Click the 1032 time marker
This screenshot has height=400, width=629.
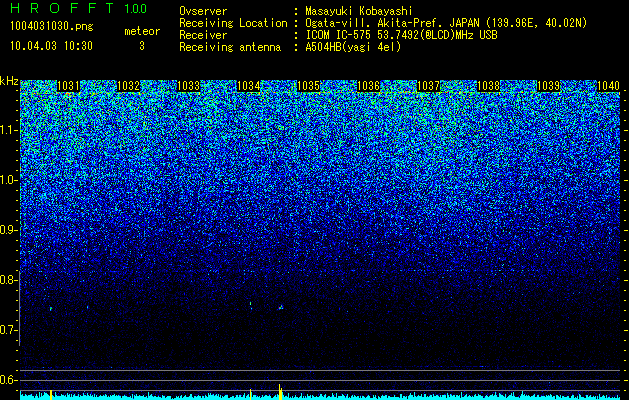128,86
